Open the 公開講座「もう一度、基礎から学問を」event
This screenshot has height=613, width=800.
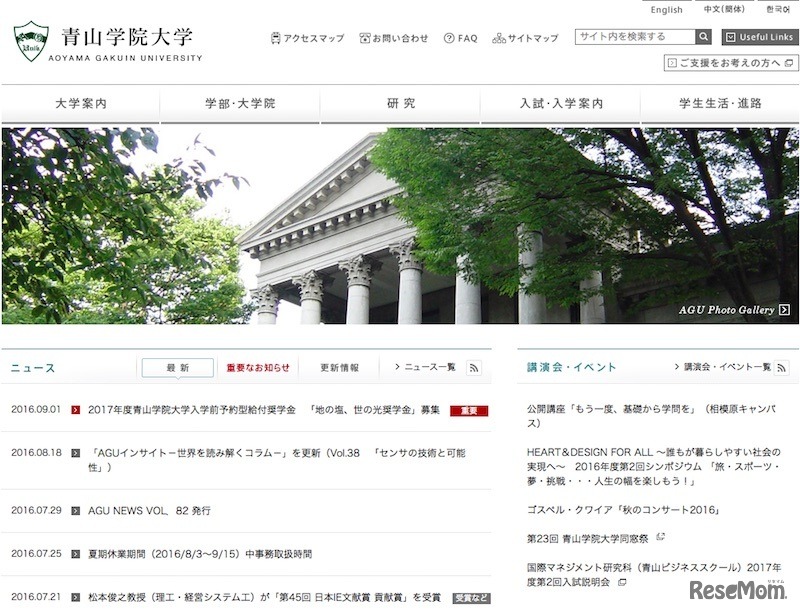(652, 416)
